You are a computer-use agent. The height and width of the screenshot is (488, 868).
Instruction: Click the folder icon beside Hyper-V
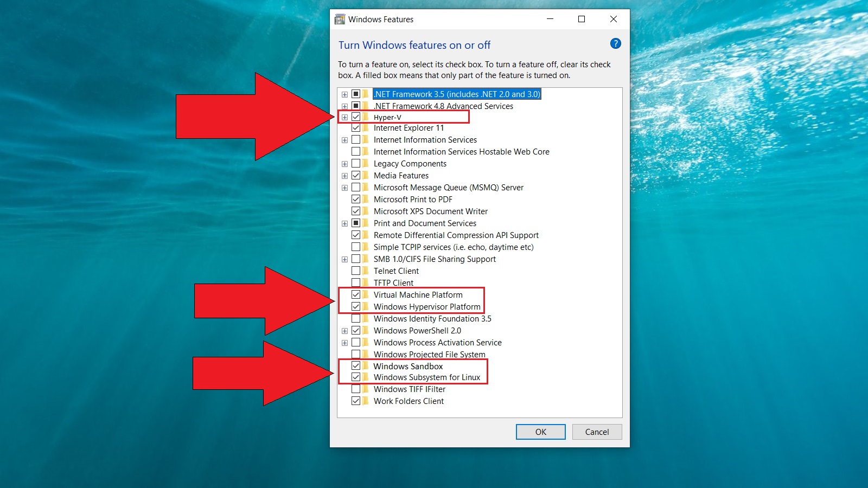point(366,117)
